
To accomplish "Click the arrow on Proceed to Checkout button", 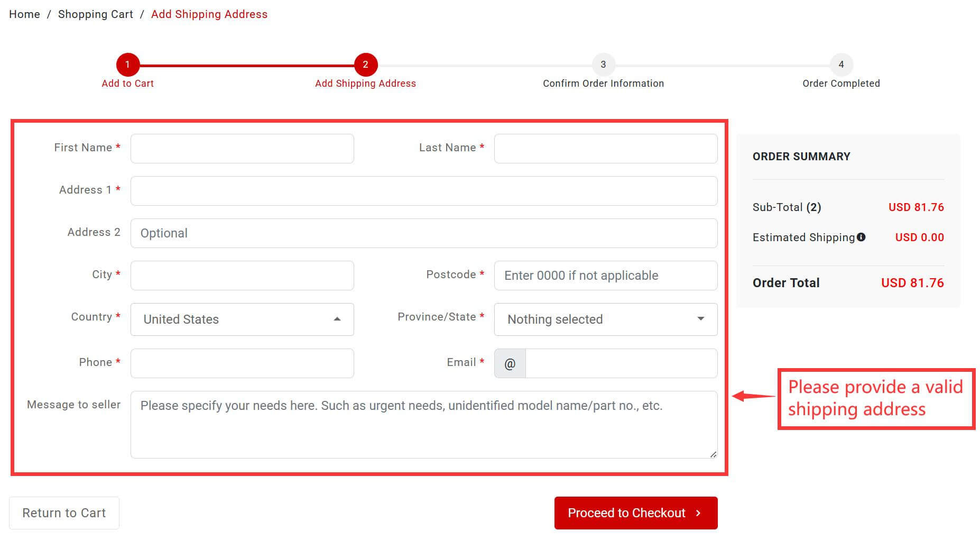I will (698, 513).
